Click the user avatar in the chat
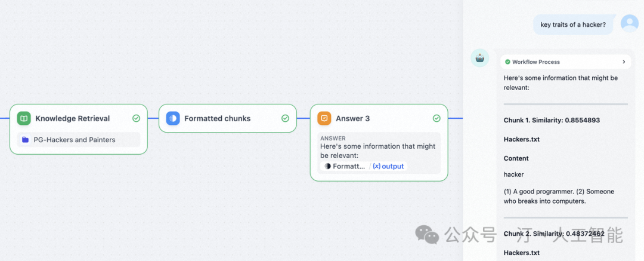Viewport: 644px width, 261px height. tap(629, 23)
